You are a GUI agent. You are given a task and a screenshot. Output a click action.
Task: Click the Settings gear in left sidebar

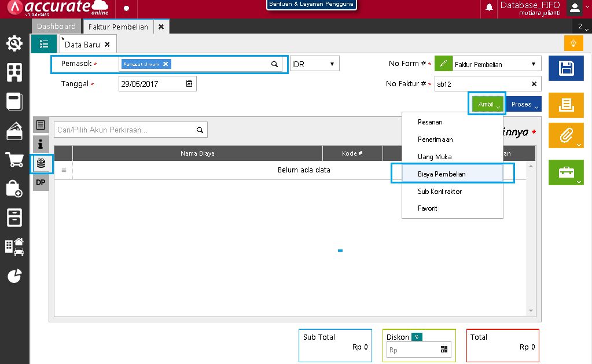click(14, 43)
